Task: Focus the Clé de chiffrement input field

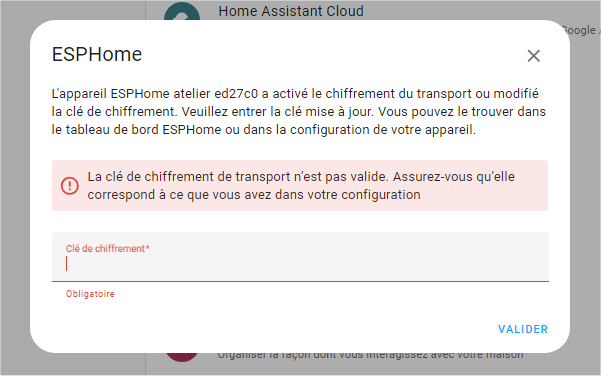Action: point(300,256)
